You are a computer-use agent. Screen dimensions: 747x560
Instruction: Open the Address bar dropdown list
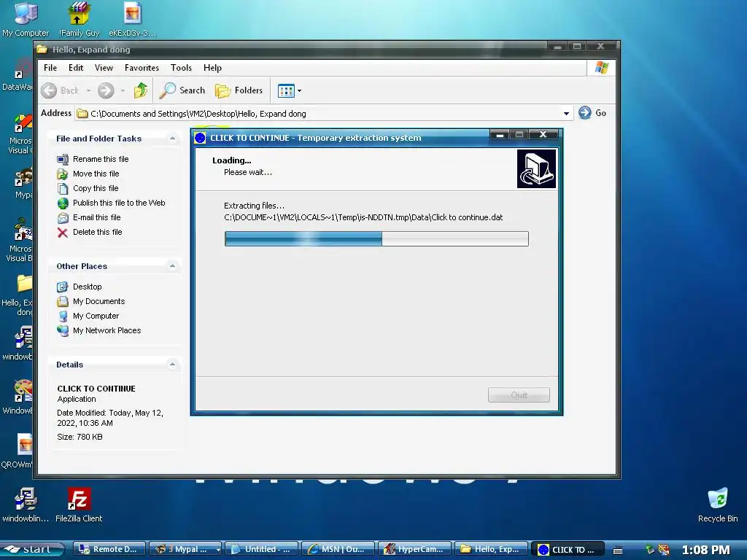566,113
